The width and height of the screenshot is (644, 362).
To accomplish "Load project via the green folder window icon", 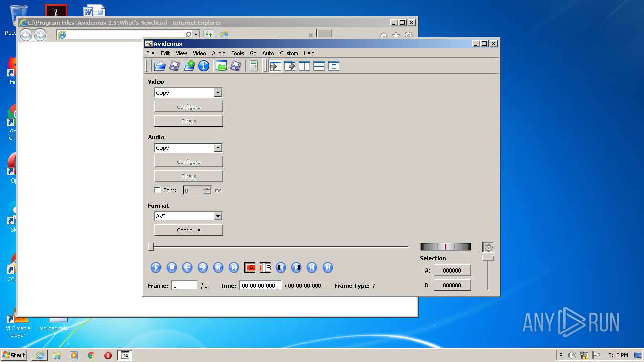I will [x=221, y=66].
